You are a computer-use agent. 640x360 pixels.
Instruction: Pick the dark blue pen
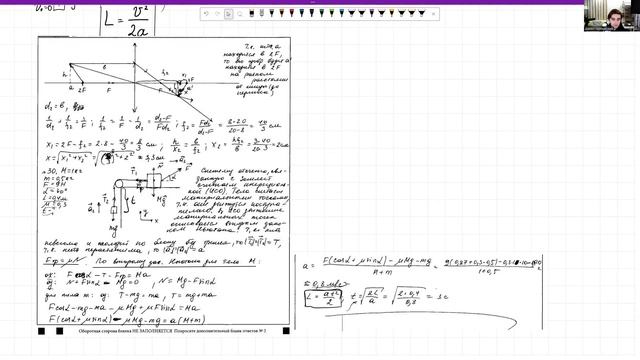(302, 13)
